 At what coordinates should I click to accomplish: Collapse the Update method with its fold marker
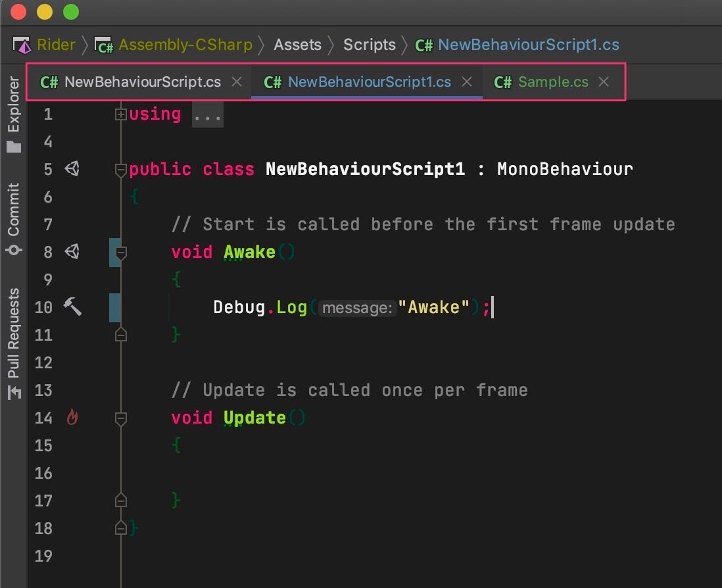120,417
